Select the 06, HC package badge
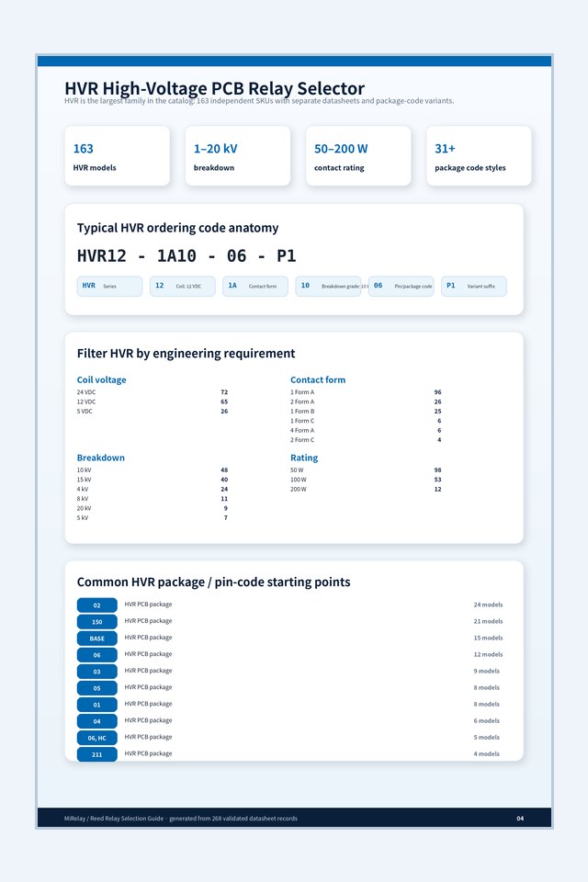Screen dimensions: 588x882 [96, 738]
